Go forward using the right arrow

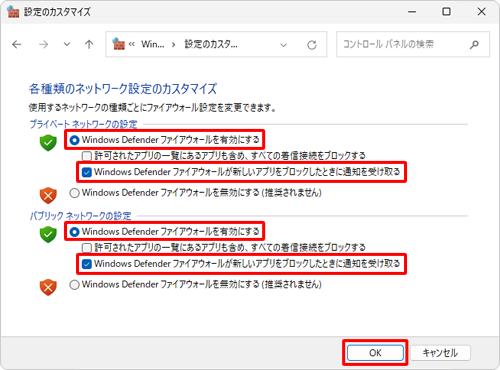click(43, 44)
